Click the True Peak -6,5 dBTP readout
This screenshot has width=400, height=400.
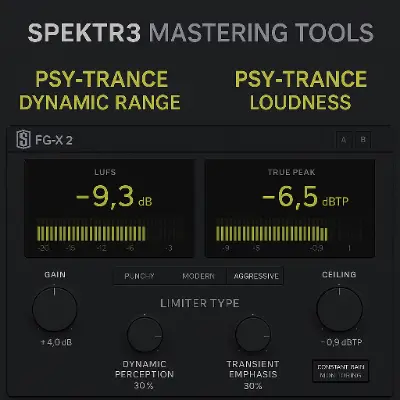click(x=305, y=197)
